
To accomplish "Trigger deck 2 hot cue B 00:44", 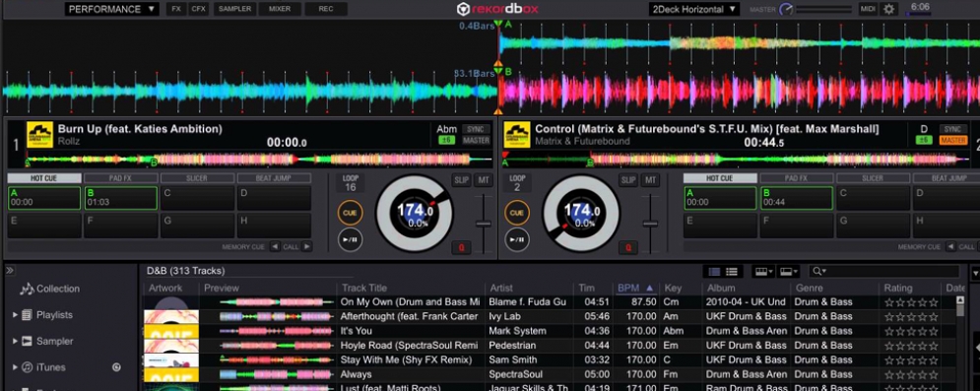I will pos(796,198).
